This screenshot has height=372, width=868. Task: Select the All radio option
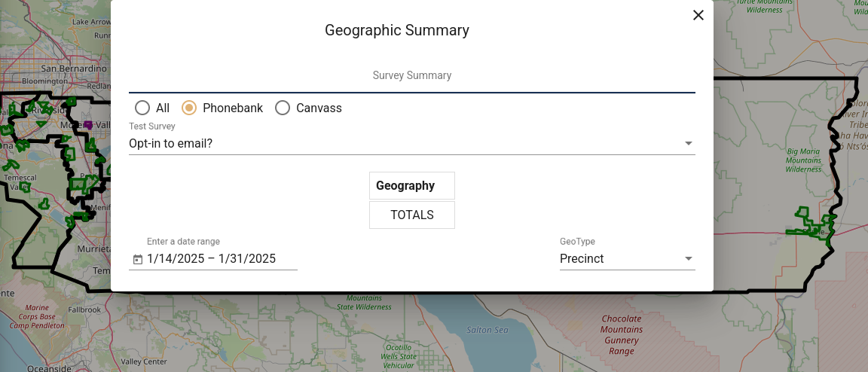[x=142, y=108]
